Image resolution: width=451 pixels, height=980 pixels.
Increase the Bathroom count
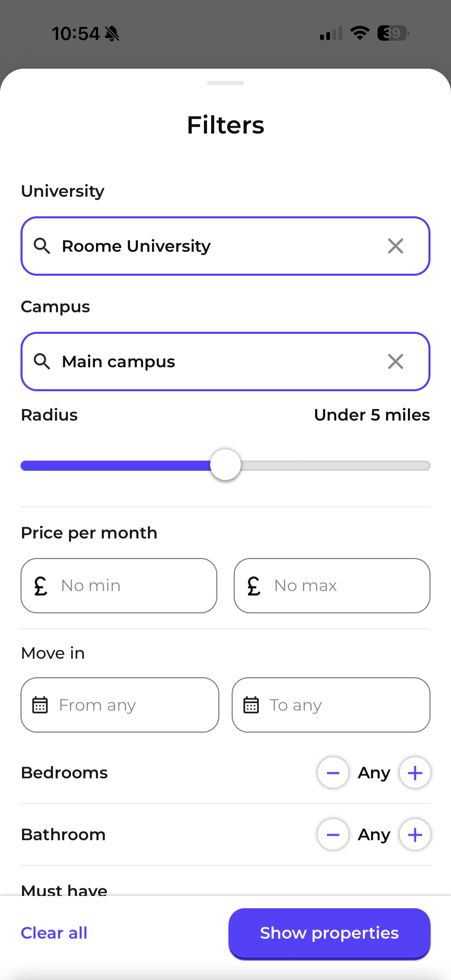click(x=414, y=835)
